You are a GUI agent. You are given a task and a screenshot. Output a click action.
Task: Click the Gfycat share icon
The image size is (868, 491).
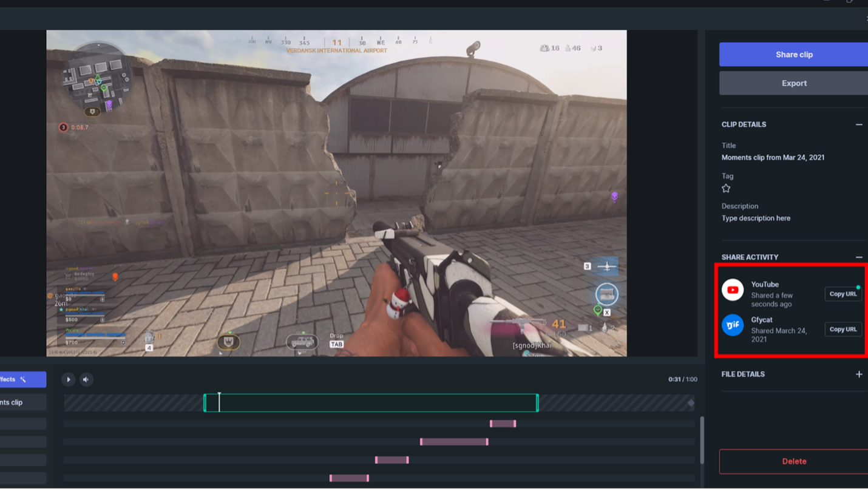(733, 325)
